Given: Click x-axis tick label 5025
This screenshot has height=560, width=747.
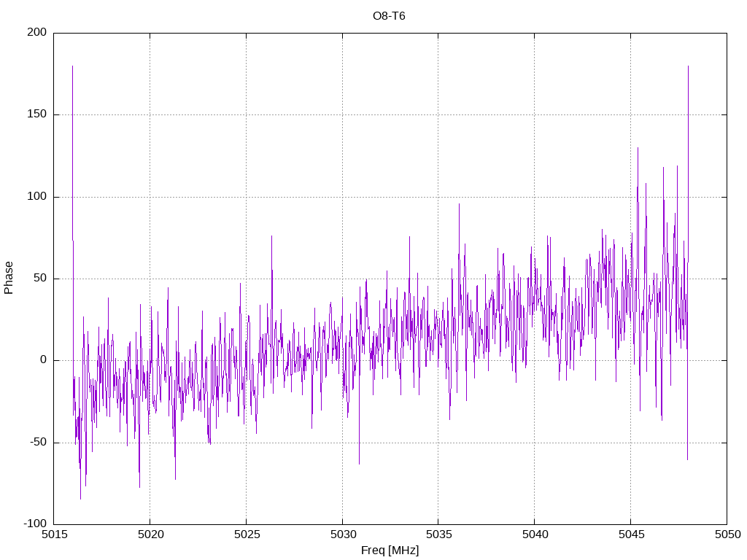Looking at the screenshot, I should tap(247, 534).
